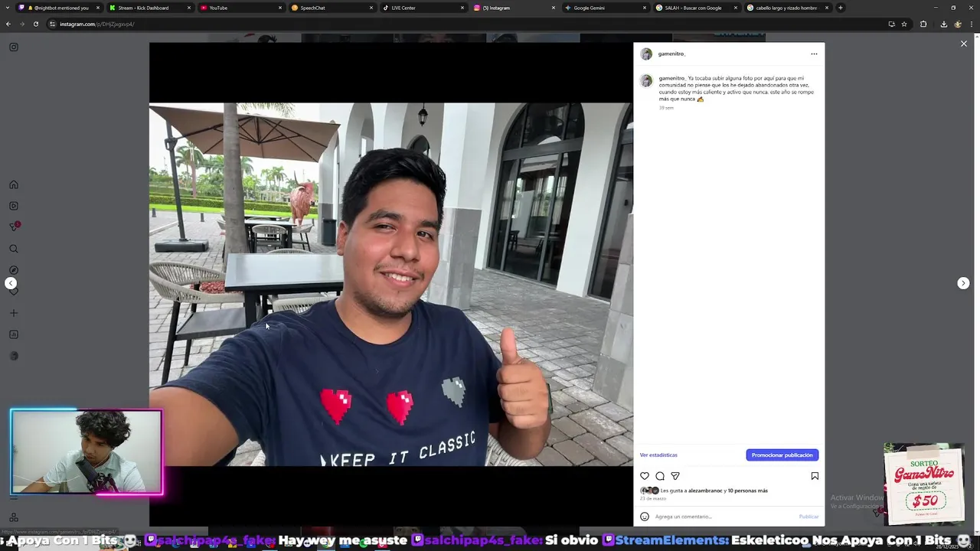Focus the 'Agrega un comentario' field

pos(724,517)
